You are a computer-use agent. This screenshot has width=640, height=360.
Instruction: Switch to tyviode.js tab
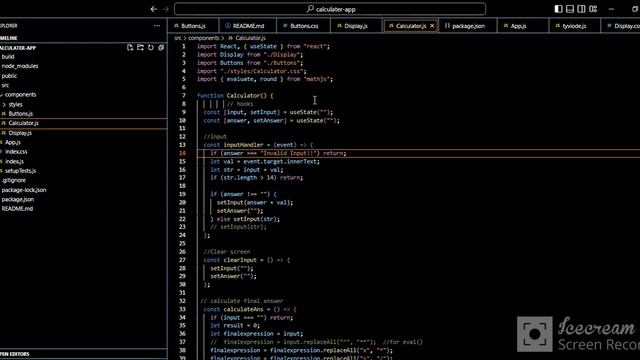point(574,26)
